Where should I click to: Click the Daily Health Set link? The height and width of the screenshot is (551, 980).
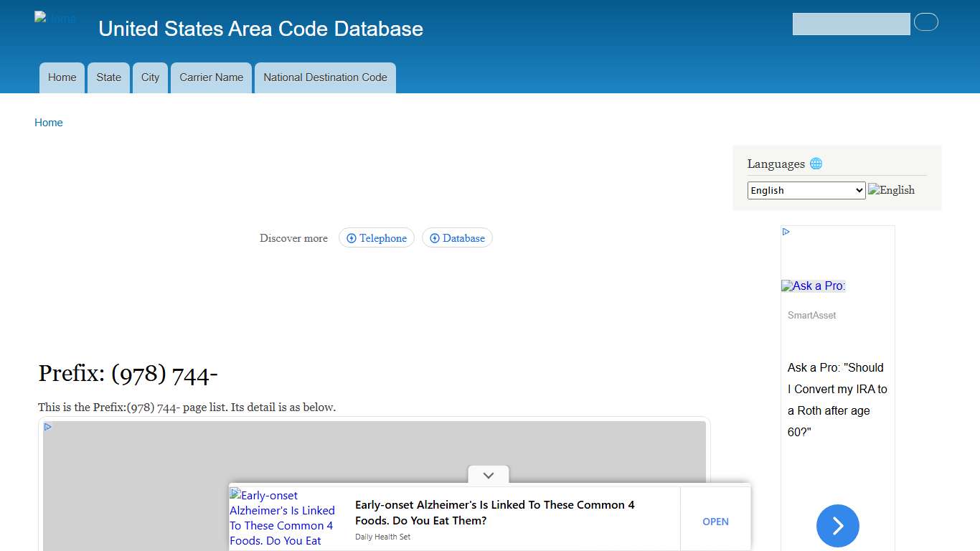pos(382,537)
